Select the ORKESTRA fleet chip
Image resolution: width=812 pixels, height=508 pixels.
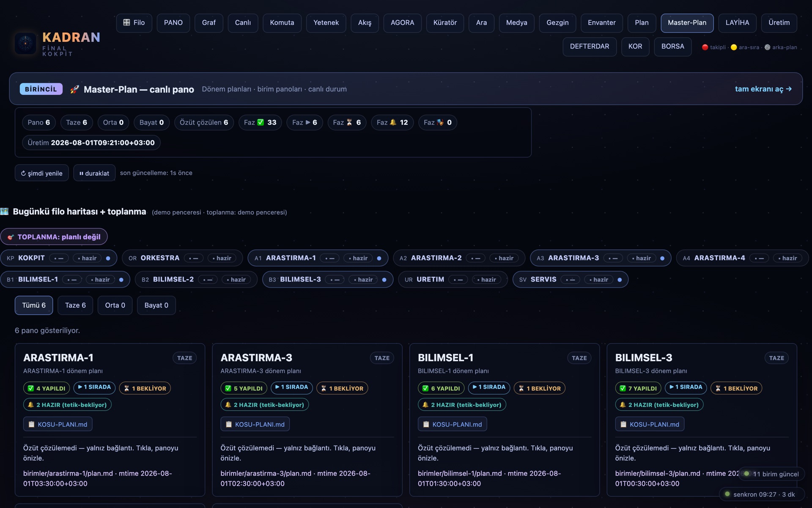coord(182,258)
